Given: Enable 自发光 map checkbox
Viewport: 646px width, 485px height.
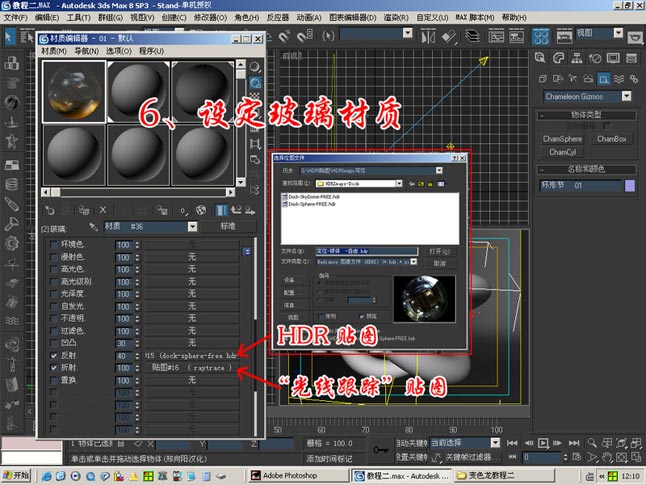Looking at the screenshot, I should (54, 307).
